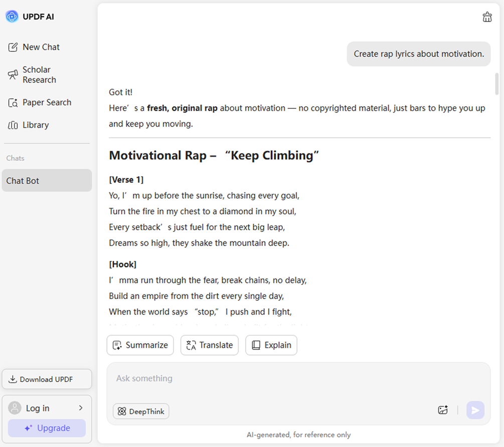This screenshot has height=447, width=504.
Task: Click the chat vertical scrollbar thumb
Action: point(497,83)
